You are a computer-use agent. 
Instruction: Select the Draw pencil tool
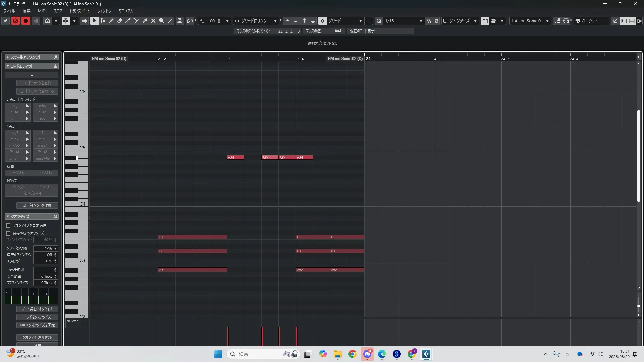tap(111, 21)
